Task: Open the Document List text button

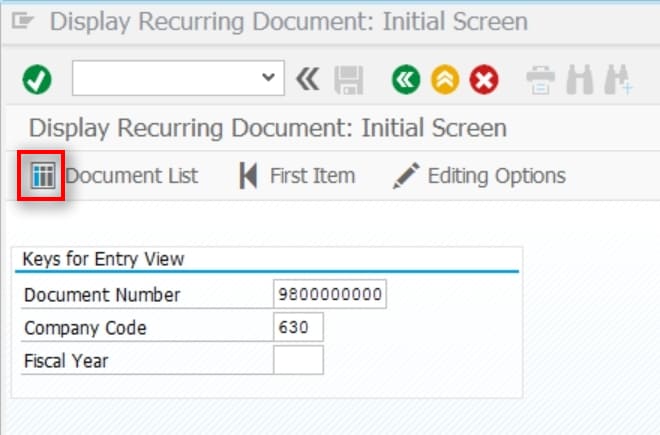Action: click(x=131, y=176)
